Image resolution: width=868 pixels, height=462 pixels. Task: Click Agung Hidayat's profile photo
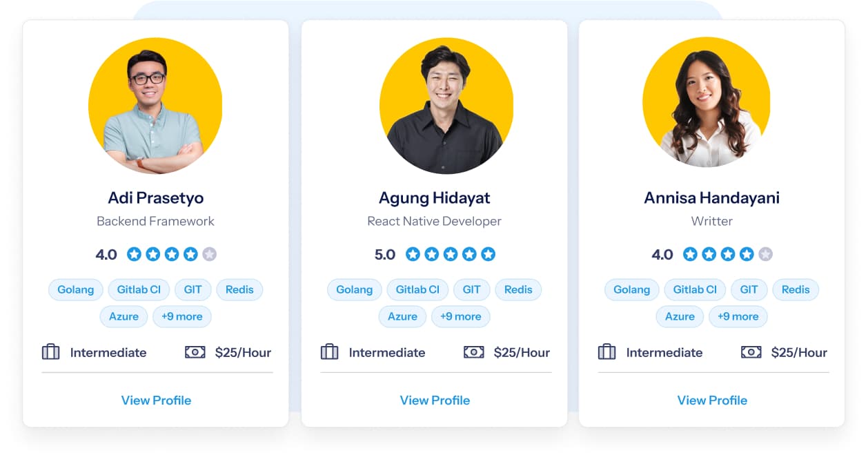(446, 106)
